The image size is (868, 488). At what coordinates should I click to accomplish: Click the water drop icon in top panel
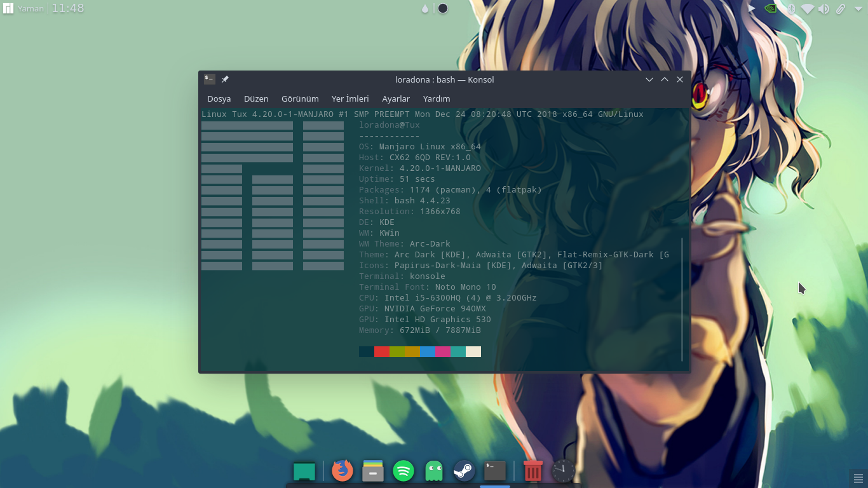coord(425,9)
